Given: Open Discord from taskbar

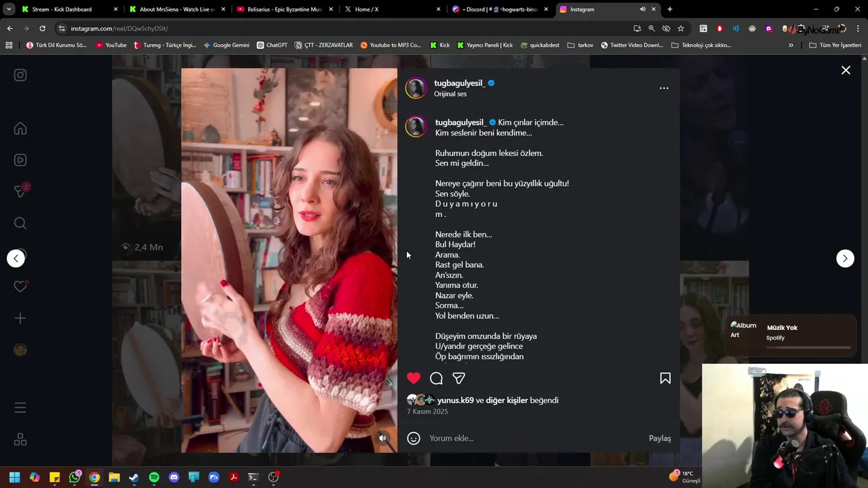Looking at the screenshot, I should point(174,477).
